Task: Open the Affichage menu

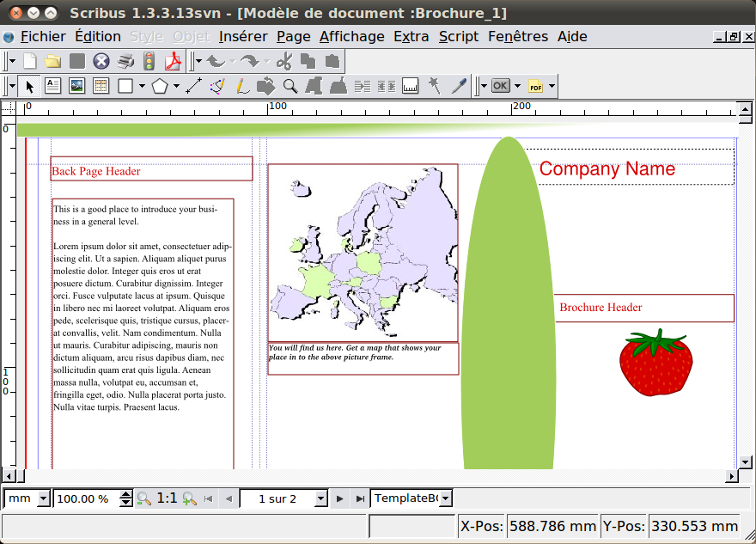Action: 351,36
